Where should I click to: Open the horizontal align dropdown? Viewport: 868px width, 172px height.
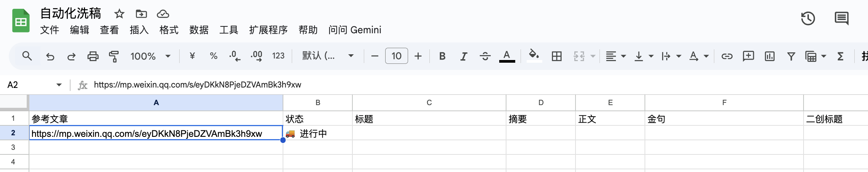616,57
